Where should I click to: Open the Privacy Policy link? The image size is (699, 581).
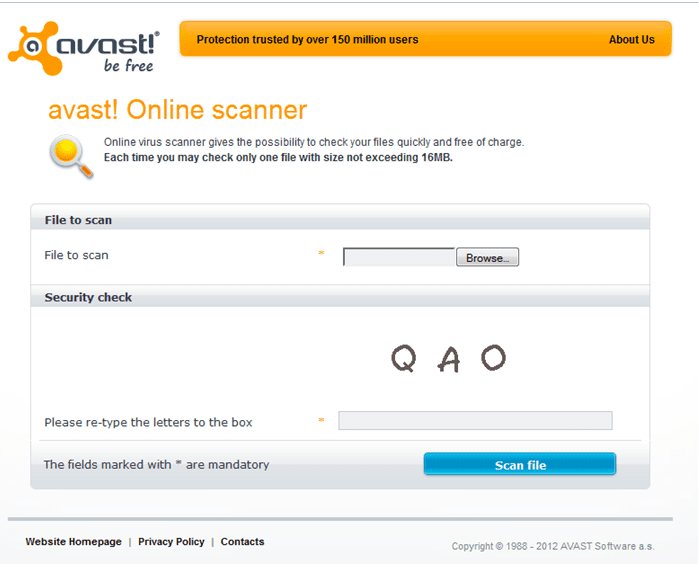tap(171, 542)
